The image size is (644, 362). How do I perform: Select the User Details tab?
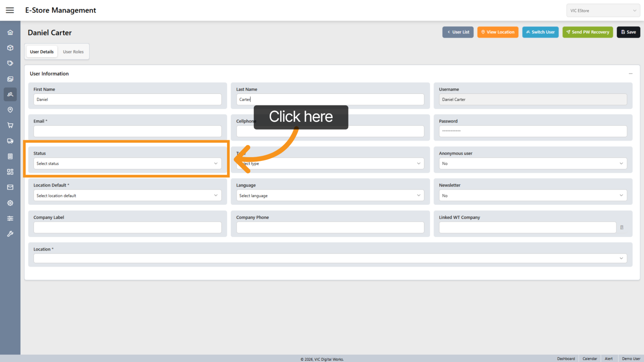(x=42, y=52)
